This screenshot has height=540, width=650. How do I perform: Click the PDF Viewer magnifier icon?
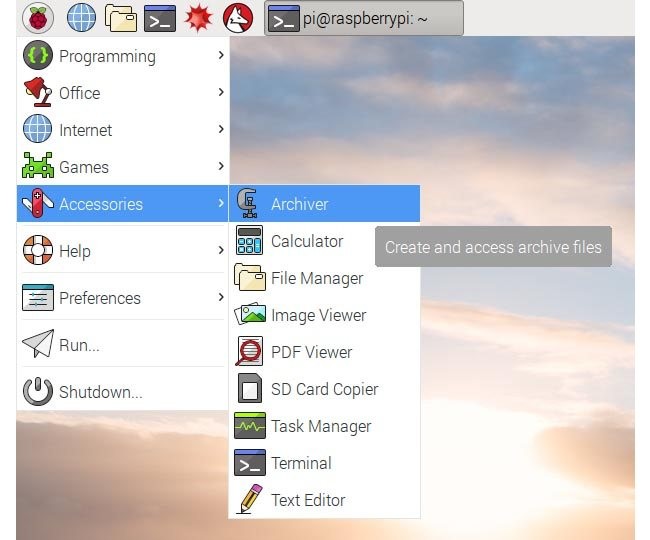(x=249, y=351)
